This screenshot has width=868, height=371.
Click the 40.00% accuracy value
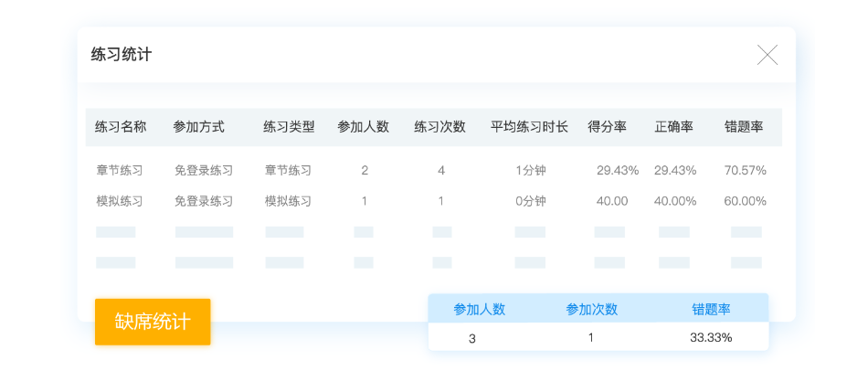click(x=675, y=201)
